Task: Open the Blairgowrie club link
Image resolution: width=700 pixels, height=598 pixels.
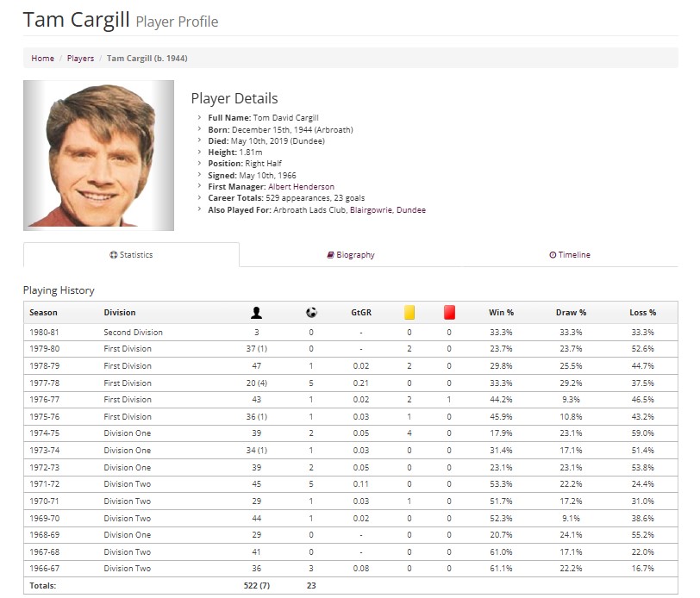Action: [x=369, y=210]
